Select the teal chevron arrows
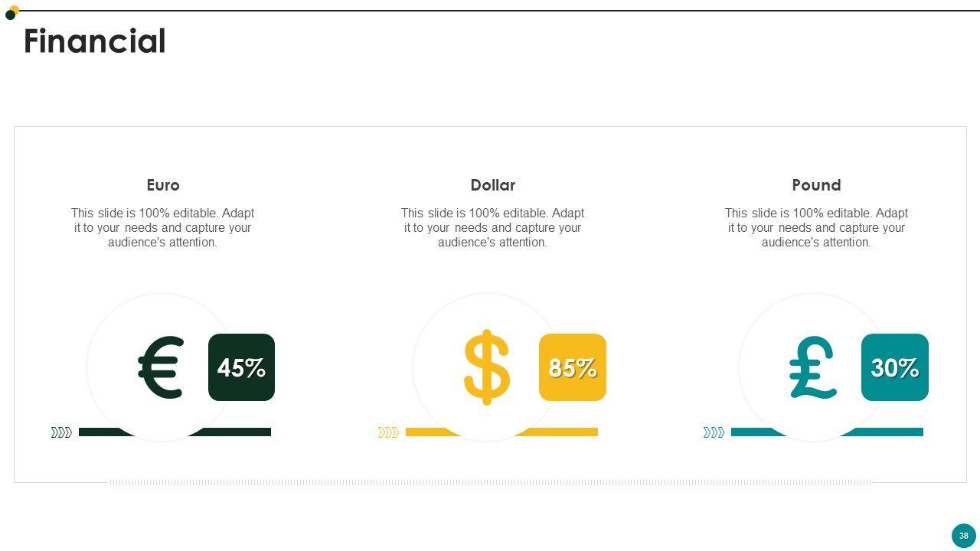980x551 pixels. [x=714, y=432]
